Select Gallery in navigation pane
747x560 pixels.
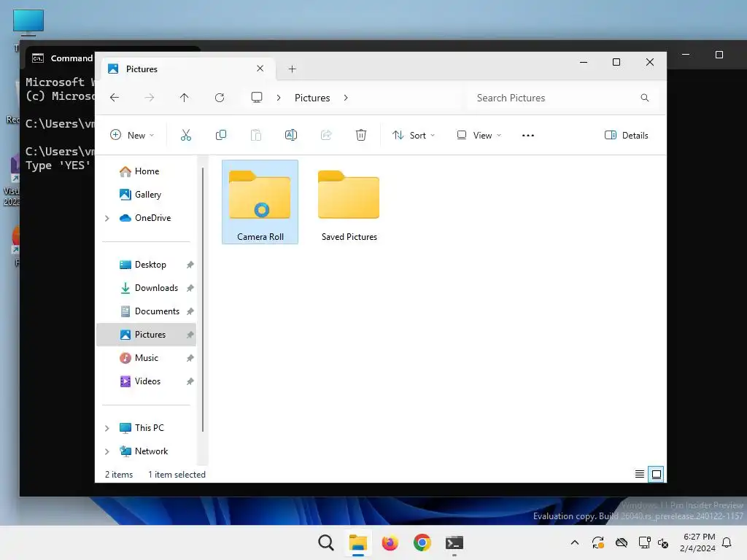coord(146,195)
